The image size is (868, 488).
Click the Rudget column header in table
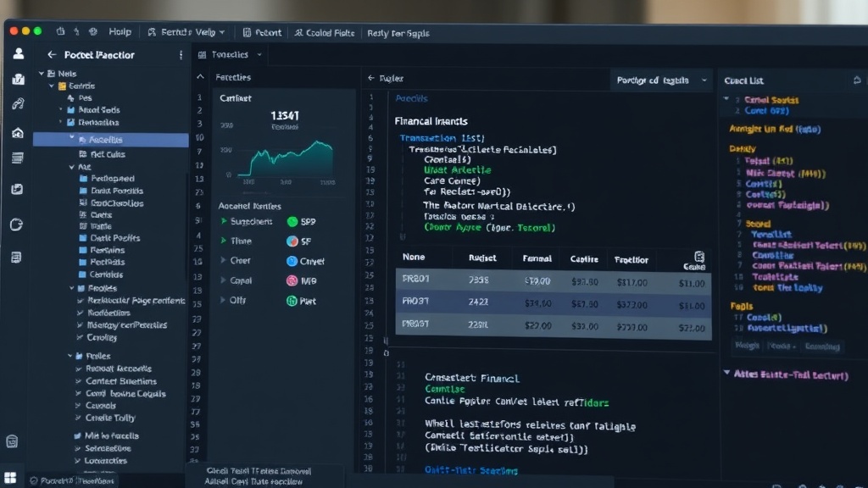tap(482, 258)
